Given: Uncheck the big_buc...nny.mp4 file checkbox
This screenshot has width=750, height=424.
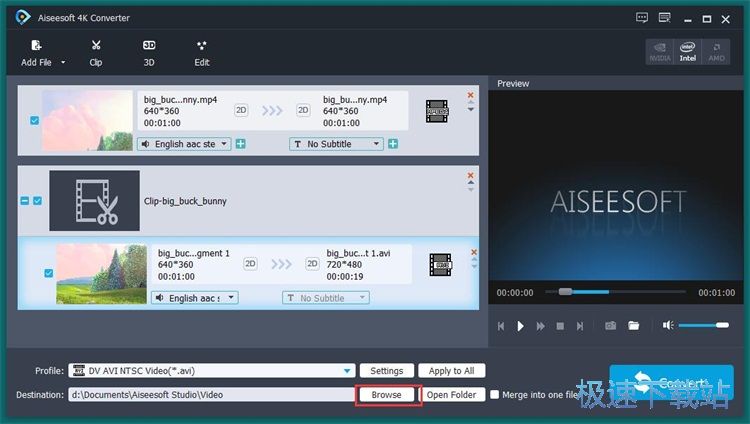Looking at the screenshot, I should pos(34,120).
